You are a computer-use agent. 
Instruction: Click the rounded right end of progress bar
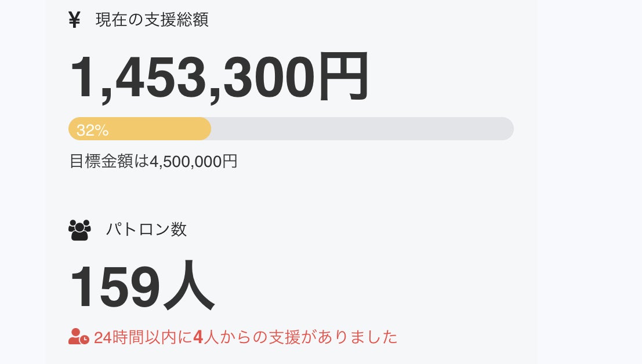[x=507, y=129]
